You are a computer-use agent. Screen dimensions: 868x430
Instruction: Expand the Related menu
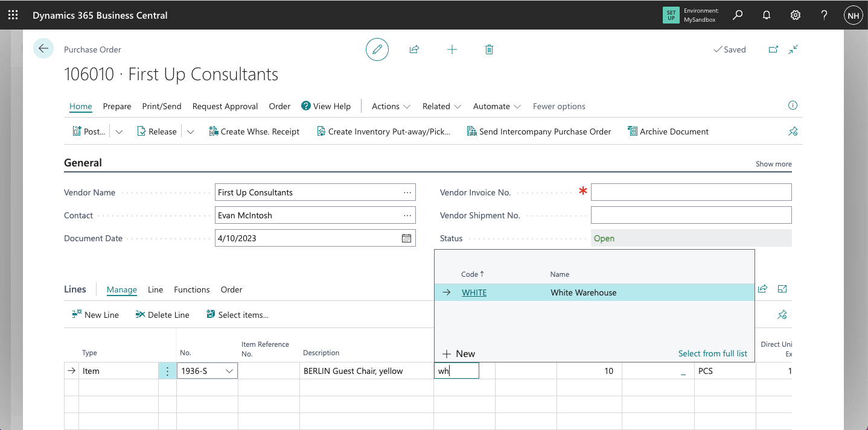441,106
